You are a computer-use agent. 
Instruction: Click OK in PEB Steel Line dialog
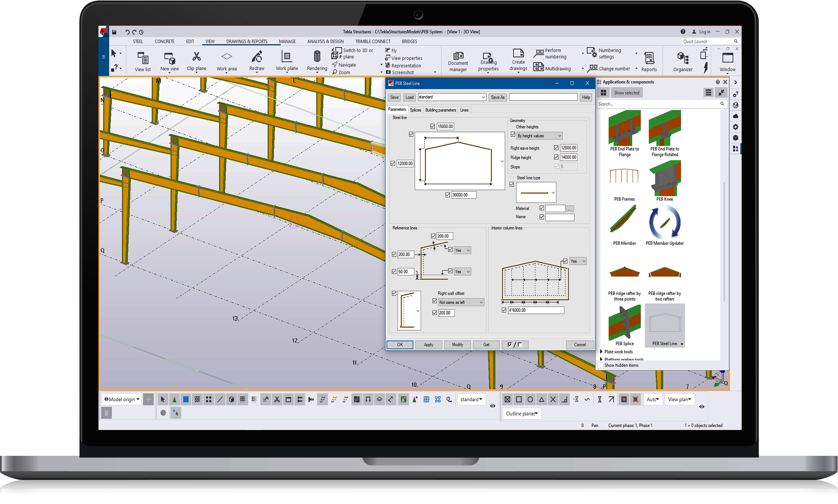[400, 344]
